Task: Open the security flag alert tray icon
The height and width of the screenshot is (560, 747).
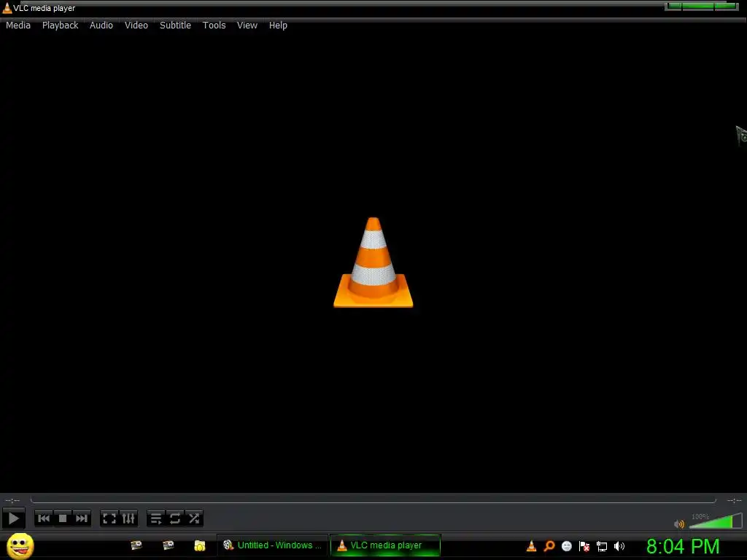Action: click(584, 546)
